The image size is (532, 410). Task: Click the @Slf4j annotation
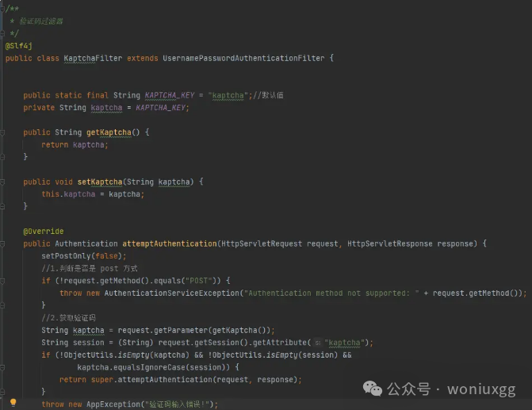point(19,46)
